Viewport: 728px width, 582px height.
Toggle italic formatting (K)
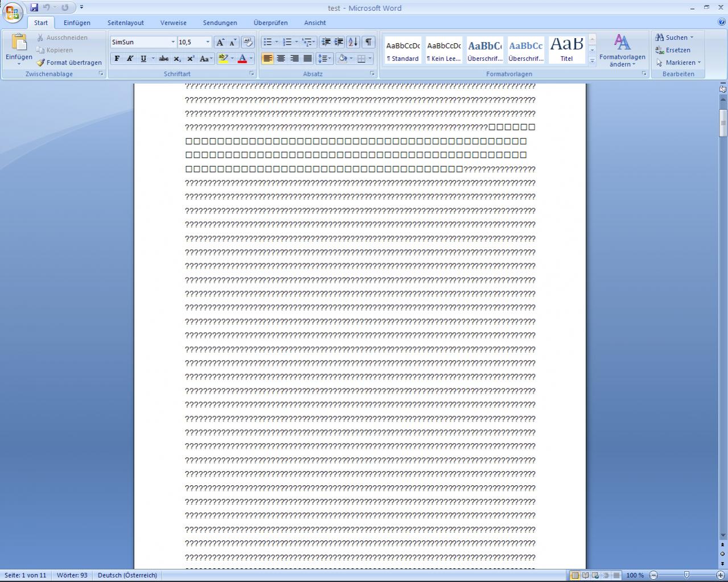tap(130, 59)
